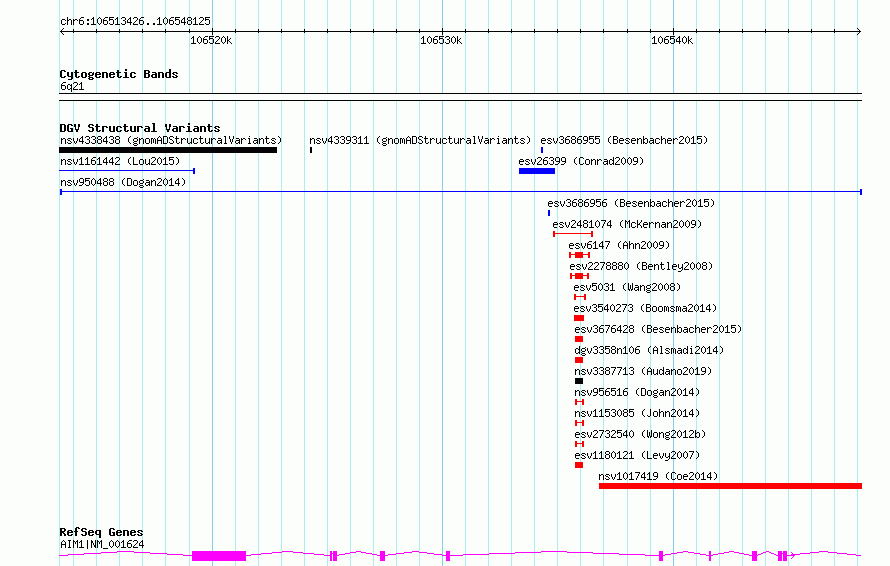Click the nsv4338438 black variant bar

[168, 150]
